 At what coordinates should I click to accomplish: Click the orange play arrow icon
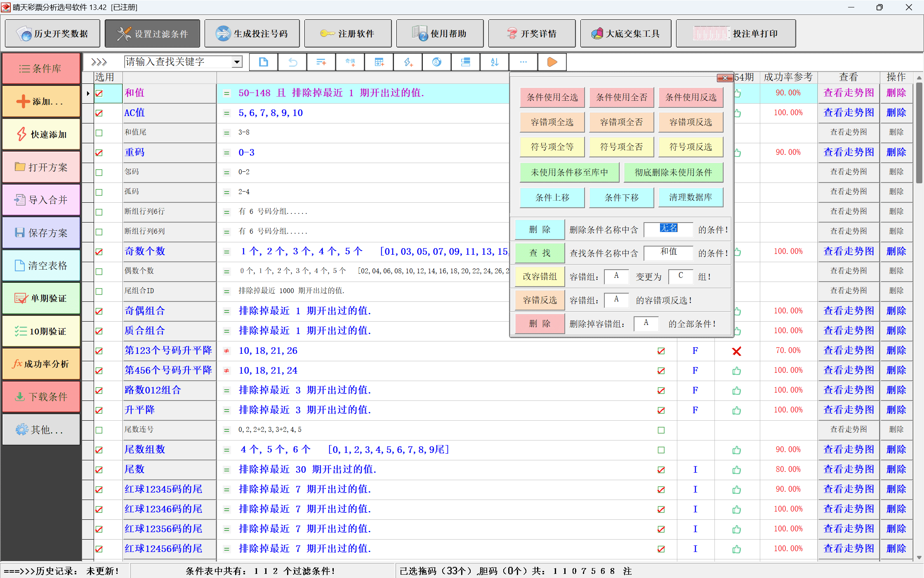552,62
